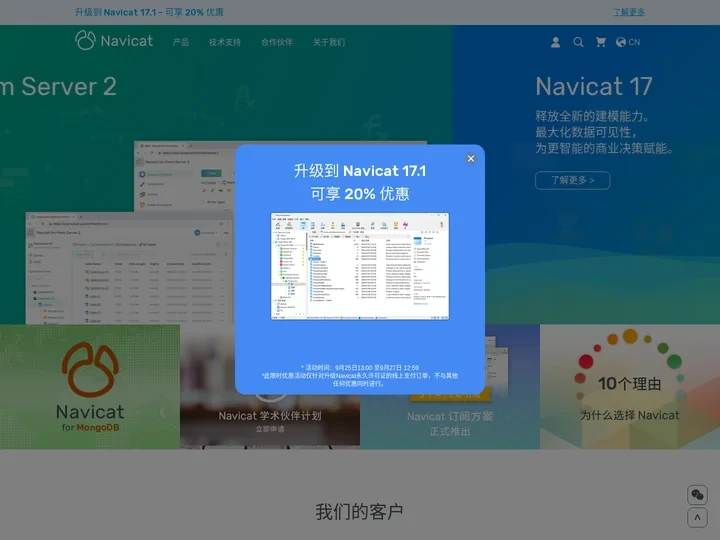Open the 产品 menu

(x=181, y=42)
